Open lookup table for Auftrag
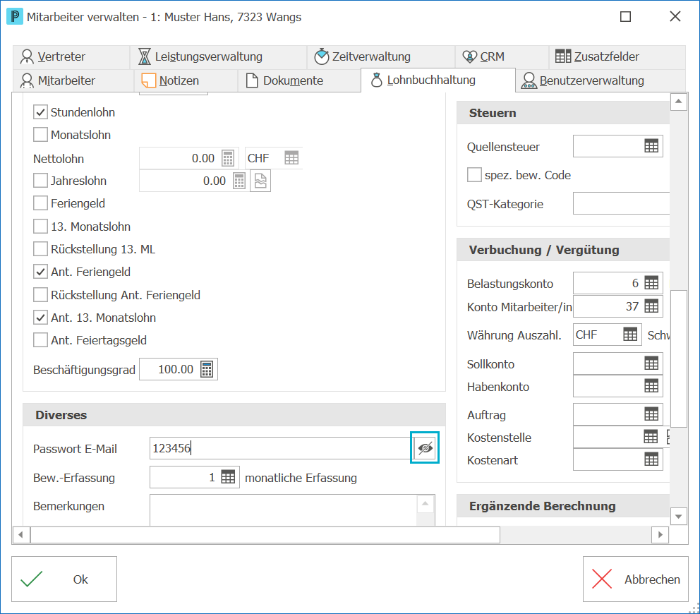 [x=651, y=414]
